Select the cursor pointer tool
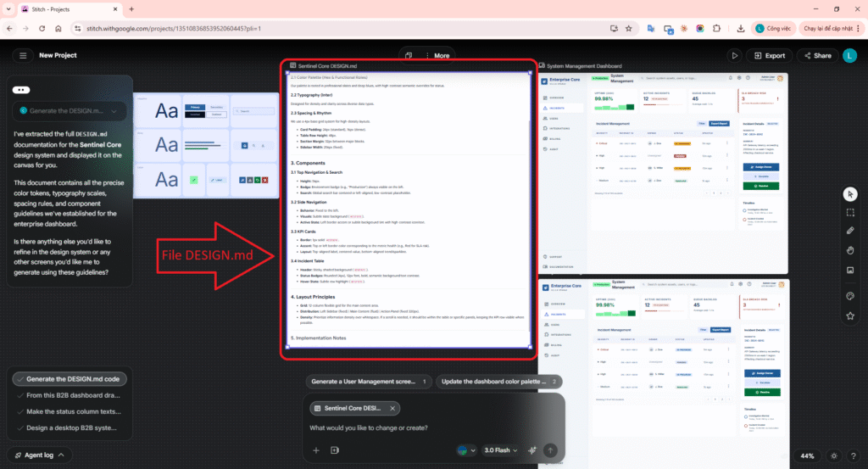The height and width of the screenshot is (469, 868). [850, 194]
